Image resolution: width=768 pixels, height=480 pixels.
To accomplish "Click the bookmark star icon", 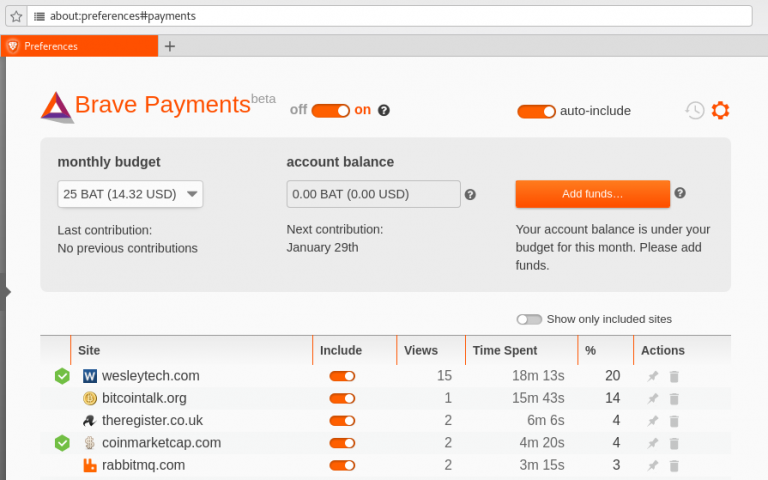I will click(x=15, y=16).
